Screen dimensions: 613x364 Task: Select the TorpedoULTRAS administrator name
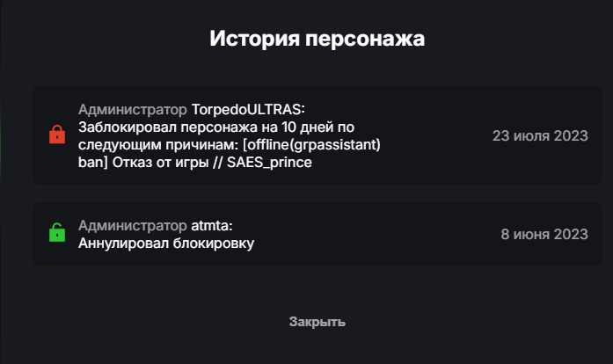click(246, 110)
